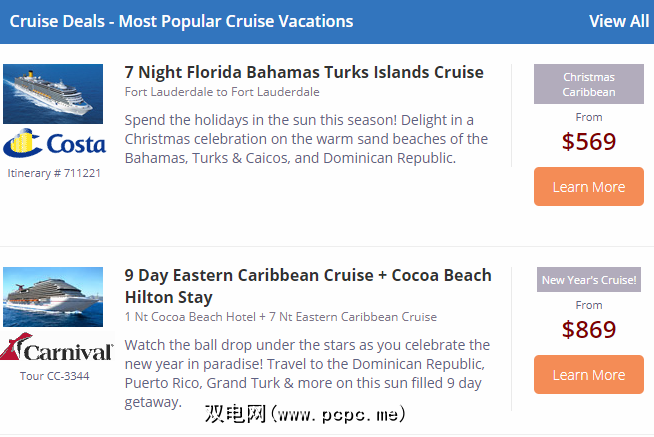Open the Carnival cruise ship thumbnail
The width and height of the screenshot is (654, 437).
(53, 296)
